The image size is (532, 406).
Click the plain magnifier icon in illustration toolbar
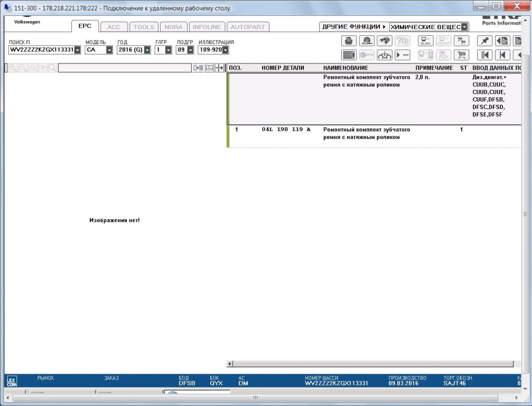tap(52, 68)
